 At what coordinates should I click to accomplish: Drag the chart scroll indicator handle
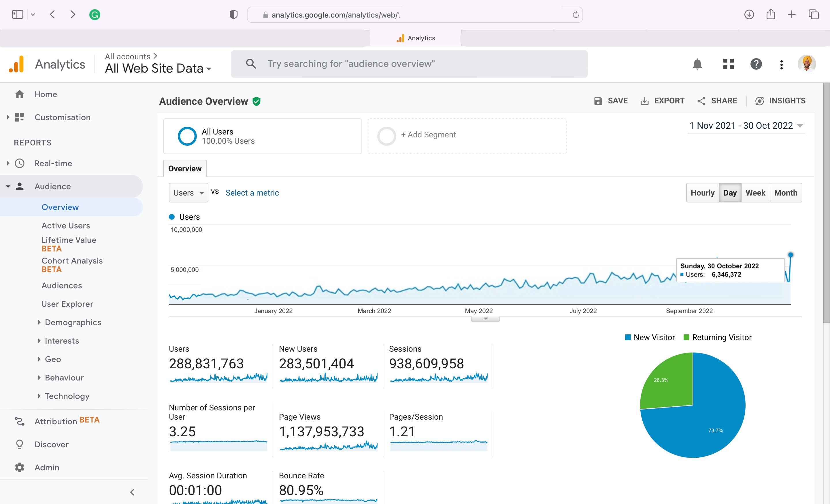coord(485,319)
